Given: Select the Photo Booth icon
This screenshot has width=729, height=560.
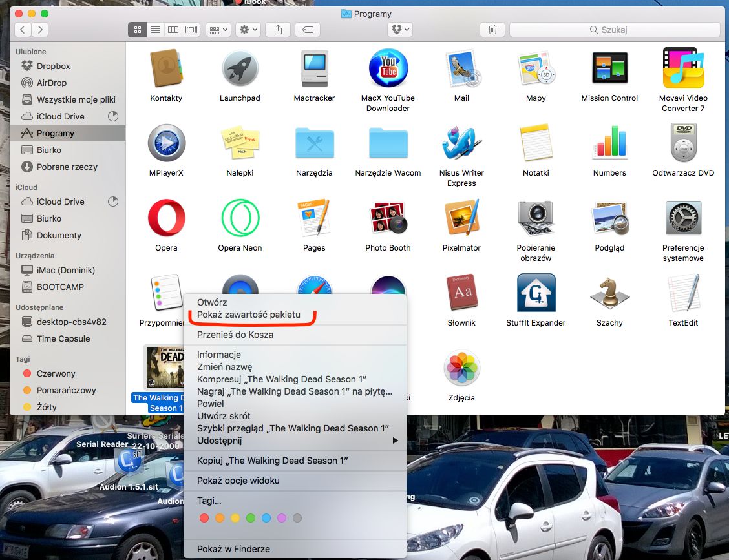Looking at the screenshot, I should pos(388,218).
